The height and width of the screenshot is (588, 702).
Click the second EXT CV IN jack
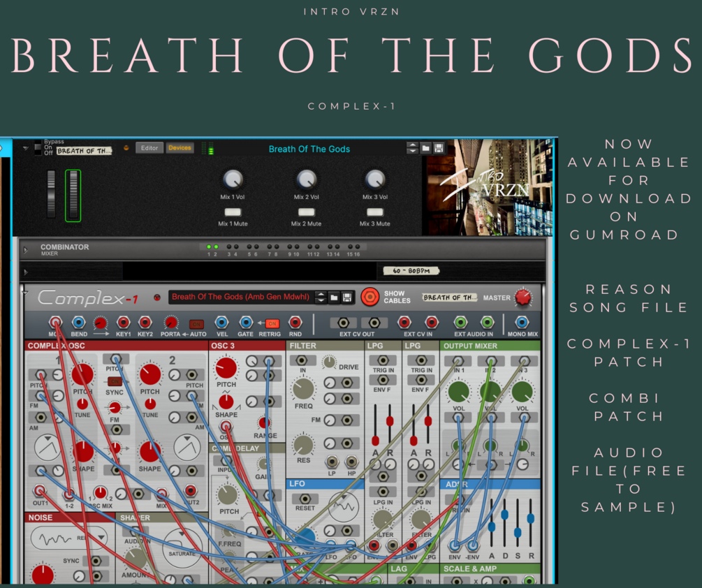tap(431, 322)
